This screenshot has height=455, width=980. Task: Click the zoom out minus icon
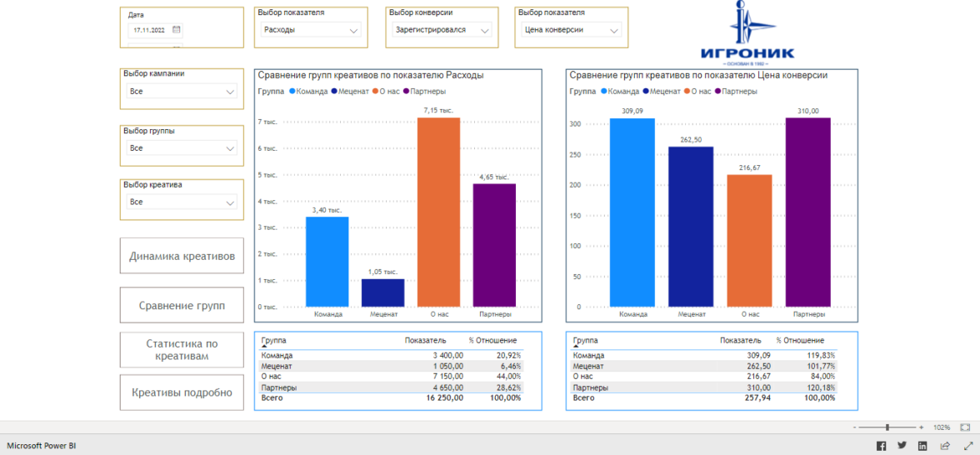tap(855, 427)
